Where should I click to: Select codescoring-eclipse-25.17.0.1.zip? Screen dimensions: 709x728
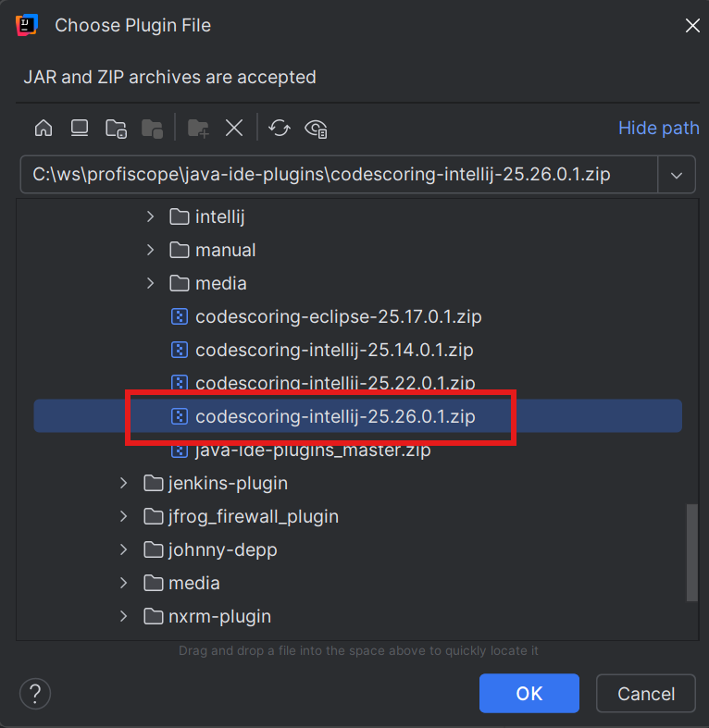pyautogui.click(x=338, y=316)
